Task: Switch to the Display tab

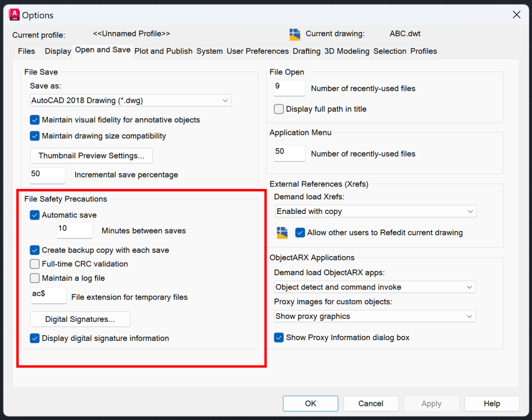Action: point(57,51)
